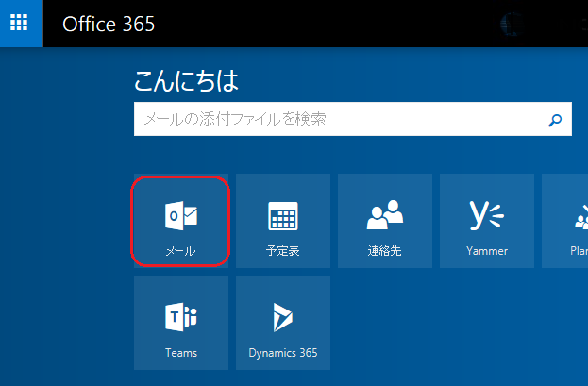588x386 pixels.
Task: Open the 予定表 calendar tile
Action: pyautogui.click(x=283, y=221)
